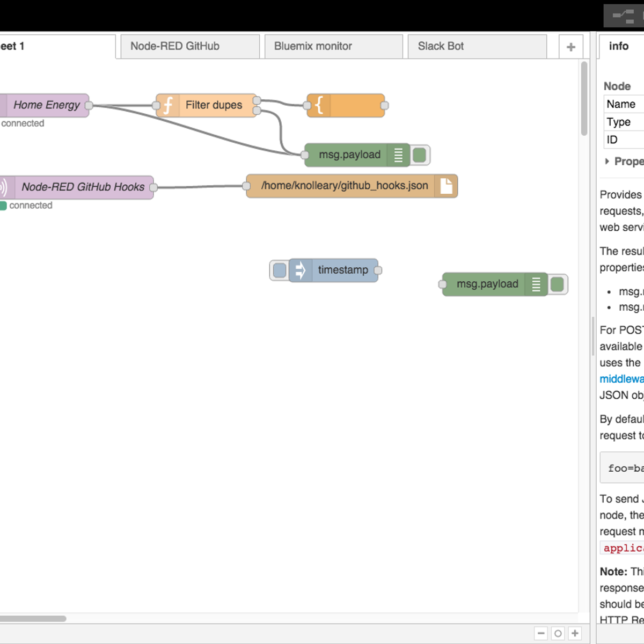Image resolution: width=644 pixels, height=644 pixels.
Task: Click the debug output icon on upper msg.payload node
Action: [x=399, y=155]
